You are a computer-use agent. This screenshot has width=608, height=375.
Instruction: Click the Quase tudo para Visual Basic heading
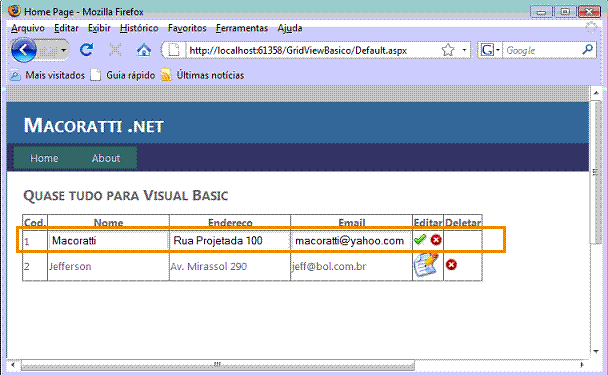(x=126, y=195)
